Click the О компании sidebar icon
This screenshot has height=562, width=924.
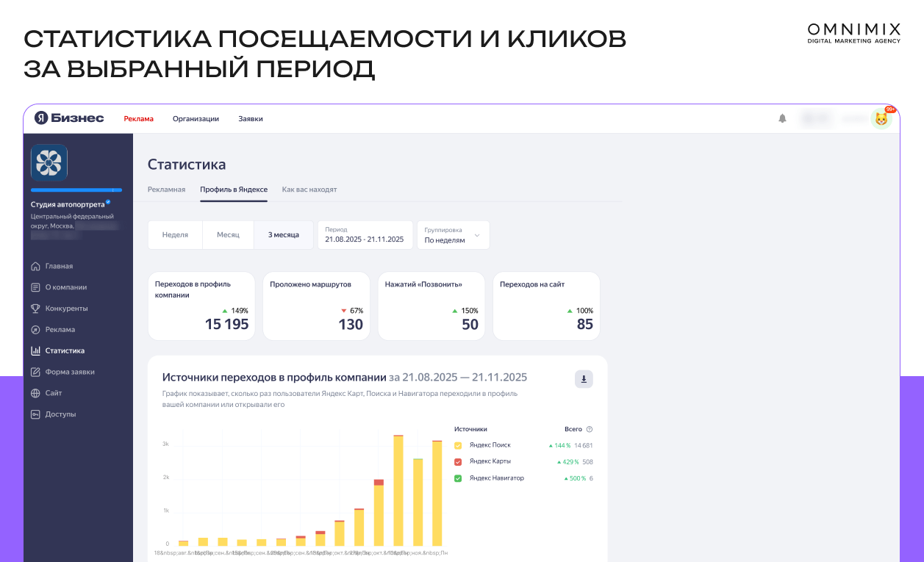click(35, 287)
